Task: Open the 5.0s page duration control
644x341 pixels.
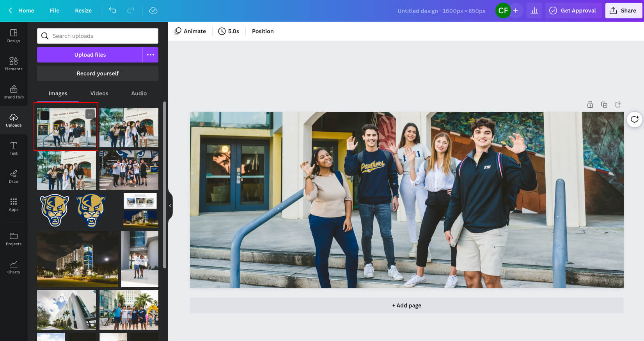Action: (x=229, y=31)
